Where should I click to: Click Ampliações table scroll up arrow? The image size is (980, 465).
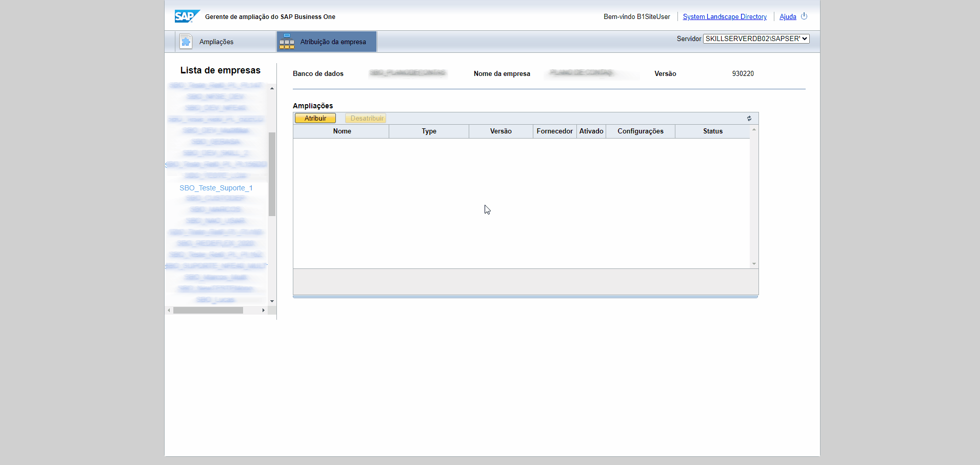click(754, 129)
